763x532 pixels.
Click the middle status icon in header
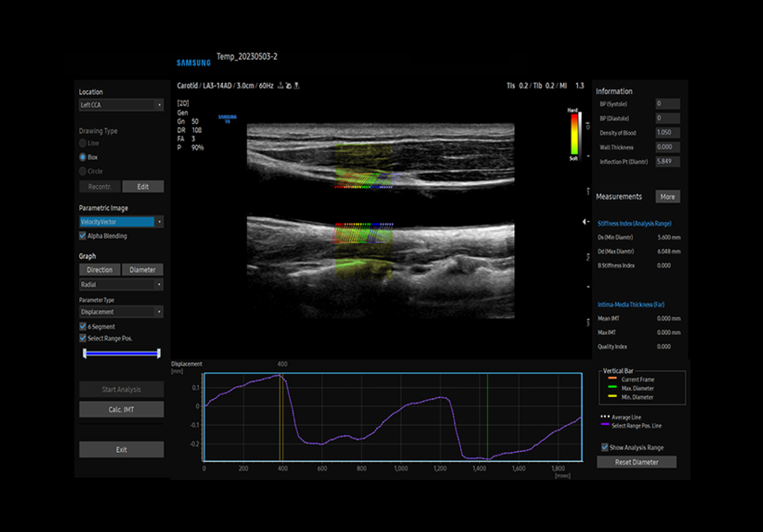pos(288,86)
